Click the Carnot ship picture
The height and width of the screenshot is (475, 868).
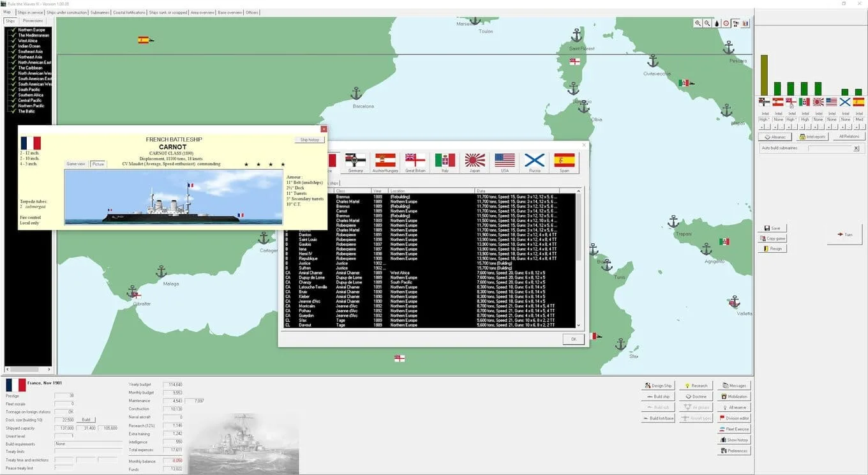pyautogui.click(x=174, y=197)
